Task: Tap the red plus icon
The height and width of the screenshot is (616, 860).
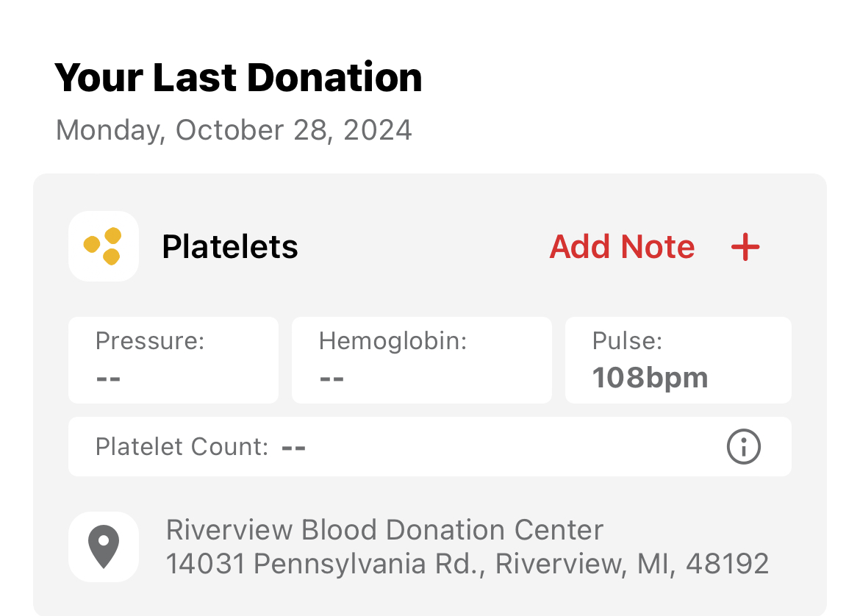Action: coord(745,247)
